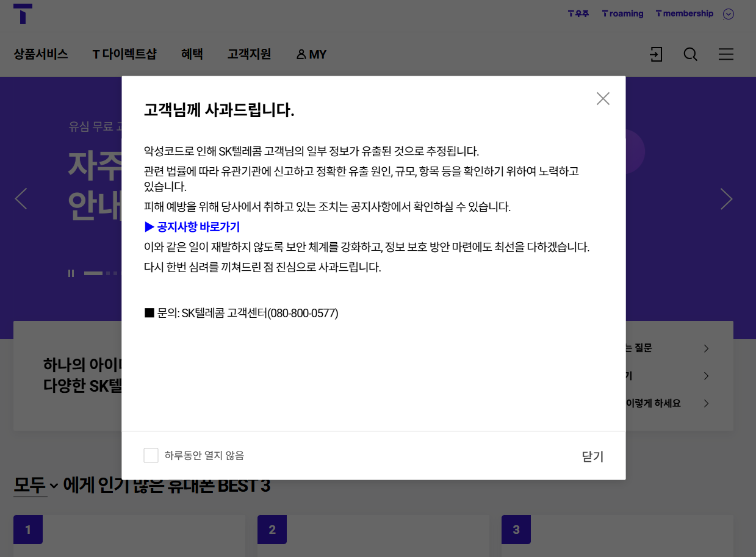Select the active banner slide indicator
Screen dimensions: 756x557
tap(93, 273)
